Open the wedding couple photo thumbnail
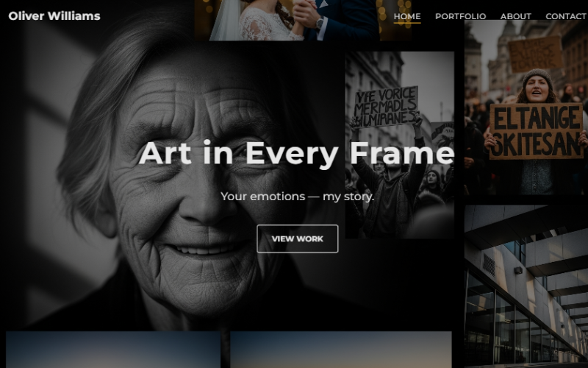Image resolution: width=588 pixels, height=368 pixels. [x=303, y=21]
